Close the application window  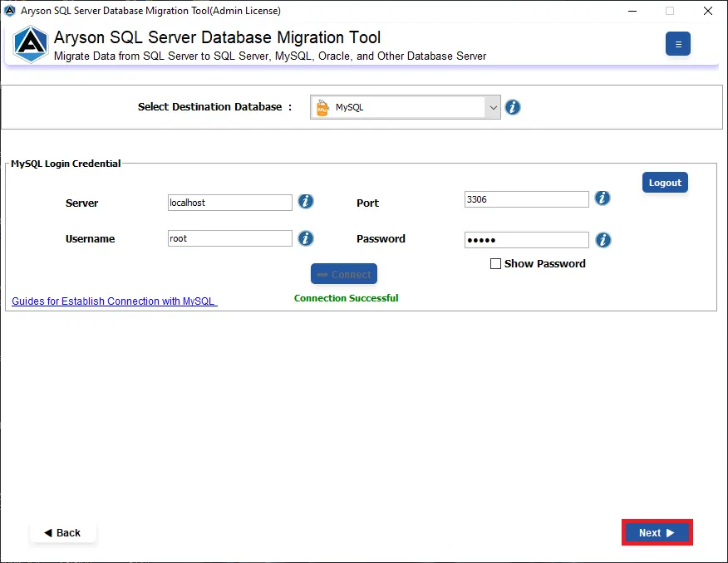[707, 11]
